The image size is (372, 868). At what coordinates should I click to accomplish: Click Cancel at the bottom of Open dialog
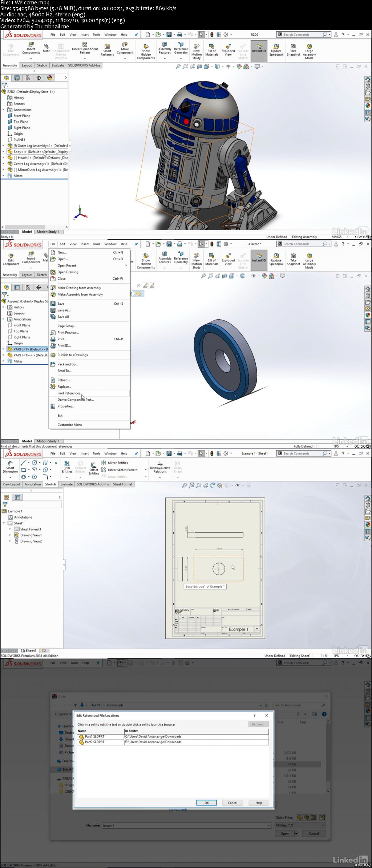tap(314, 833)
